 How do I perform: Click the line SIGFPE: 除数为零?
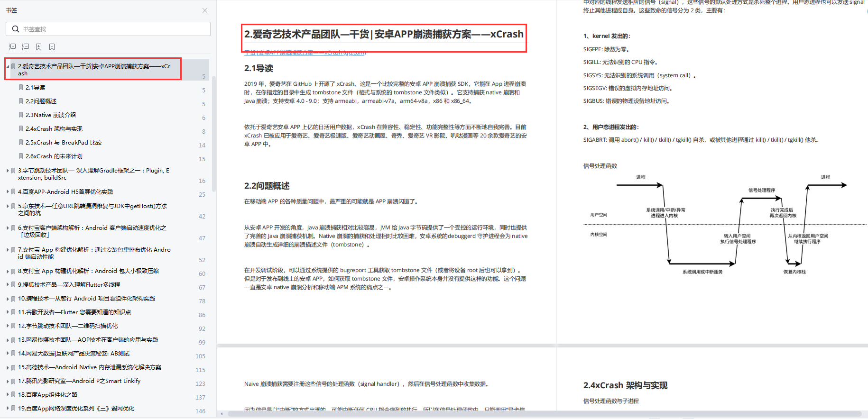[x=606, y=49]
